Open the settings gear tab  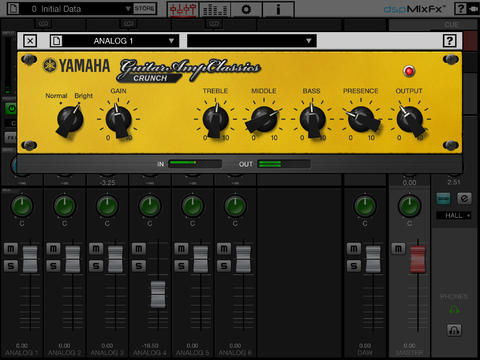click(x=246, y=9)
